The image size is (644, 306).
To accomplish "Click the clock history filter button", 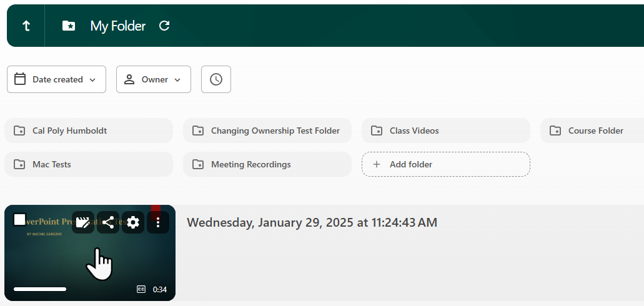I will [x=216, y=79].
